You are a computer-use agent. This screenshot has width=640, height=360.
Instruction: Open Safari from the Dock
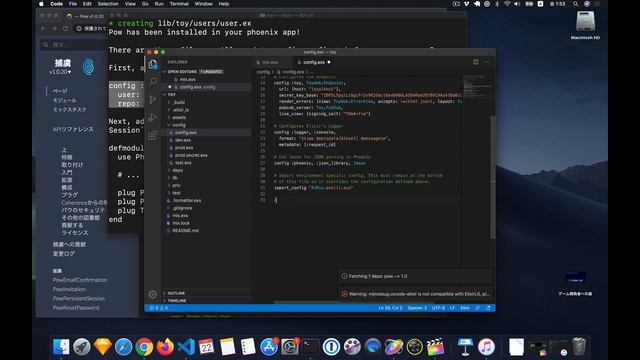[x=123, y=347]
